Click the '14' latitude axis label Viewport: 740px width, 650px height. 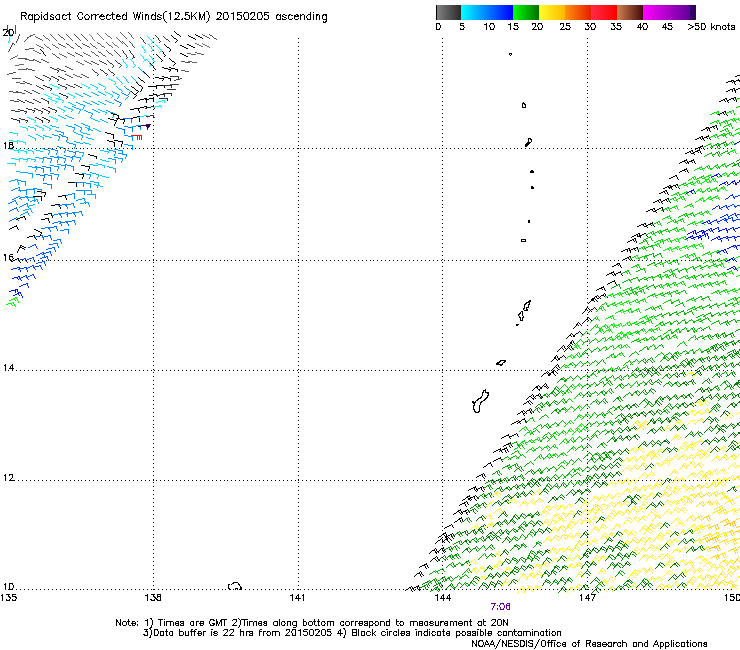click(8, 368)
